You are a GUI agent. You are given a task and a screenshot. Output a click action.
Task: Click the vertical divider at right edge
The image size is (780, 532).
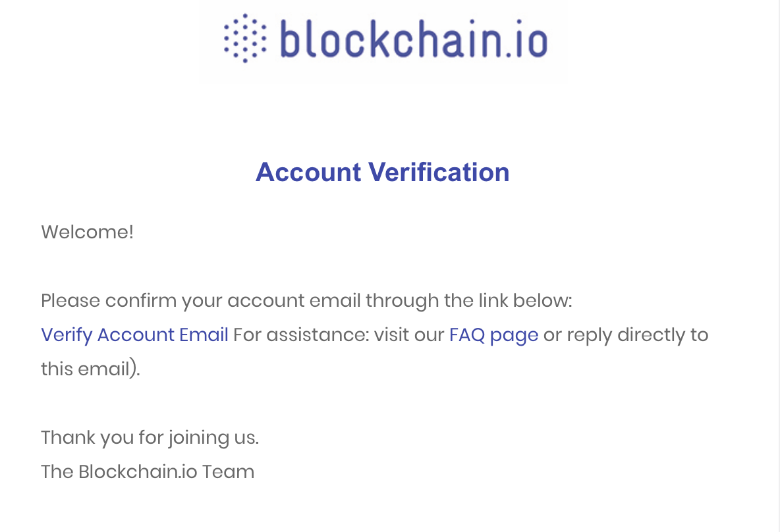(x=779, y=266)
